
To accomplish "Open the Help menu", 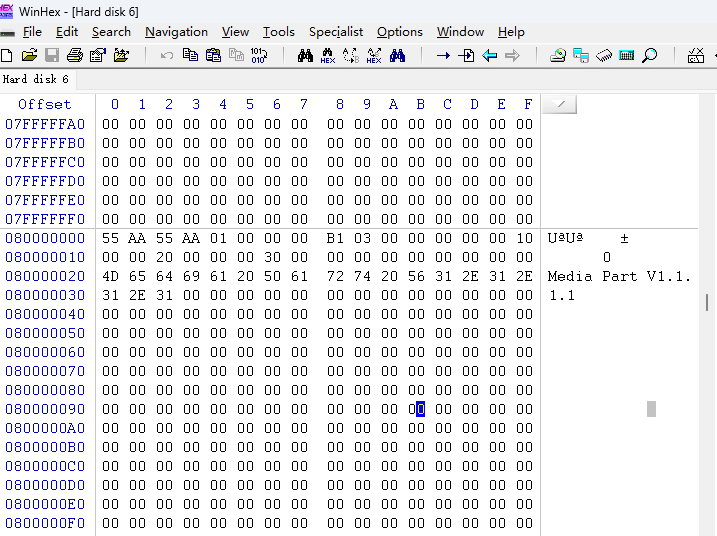I will pos(511,32).
